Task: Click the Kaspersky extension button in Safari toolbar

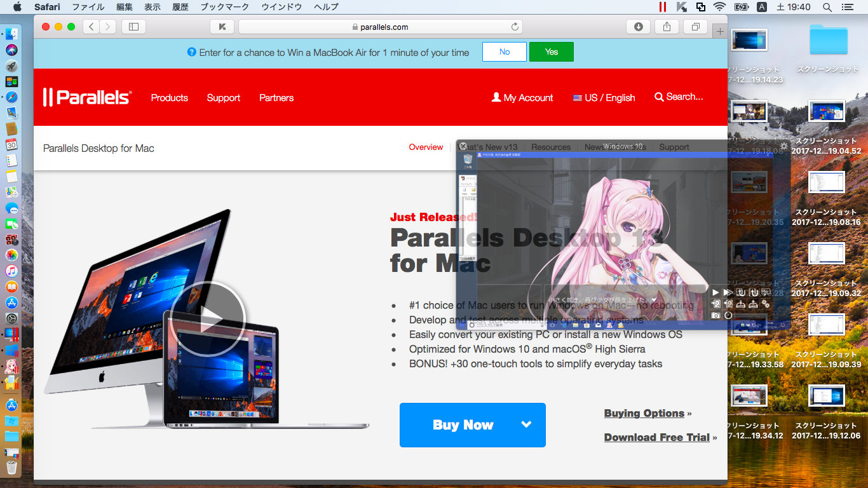Action: click(x=222, y=27)
